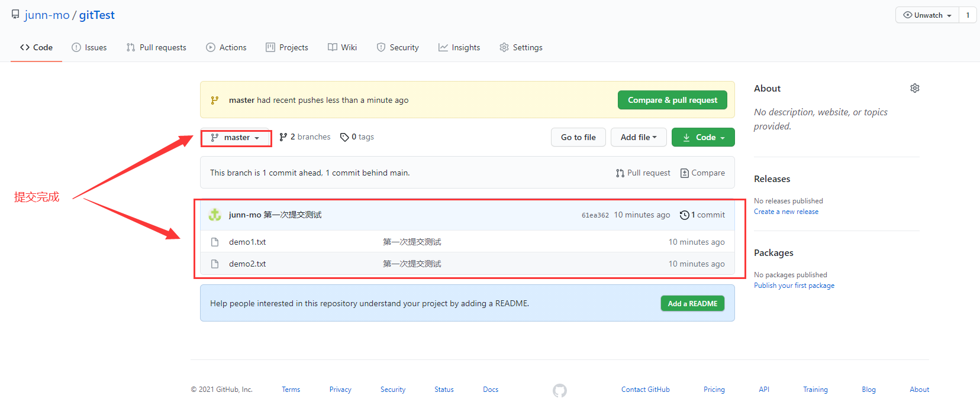Click the junn-mo avatar in commit row
Viewport: 980px width, 412px height.
215,215
